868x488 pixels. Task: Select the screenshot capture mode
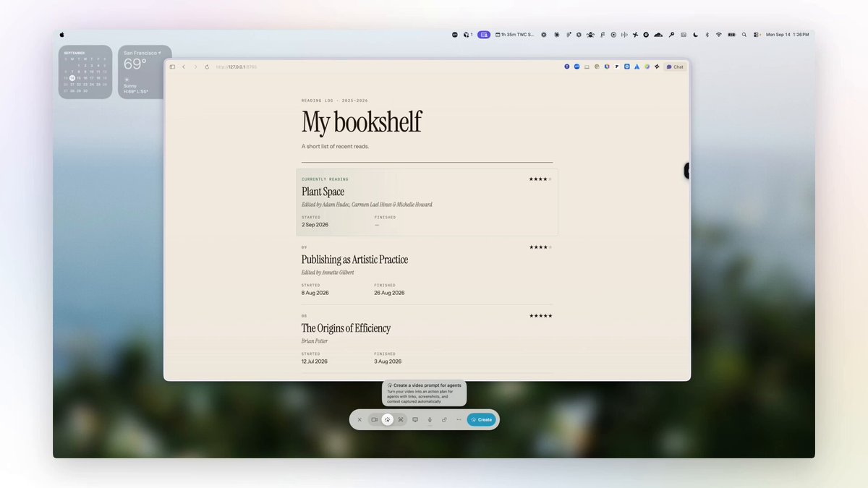[x=401, y=419]
